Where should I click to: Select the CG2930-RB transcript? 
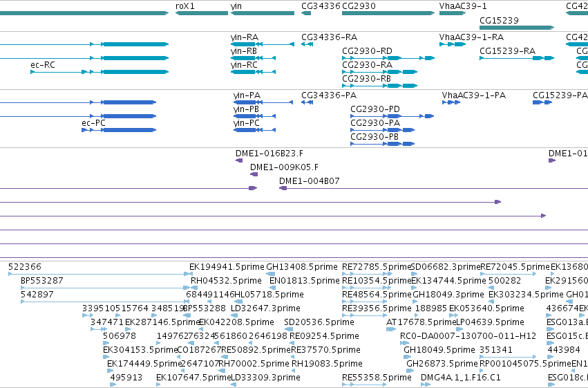click(x=379, y=86)
